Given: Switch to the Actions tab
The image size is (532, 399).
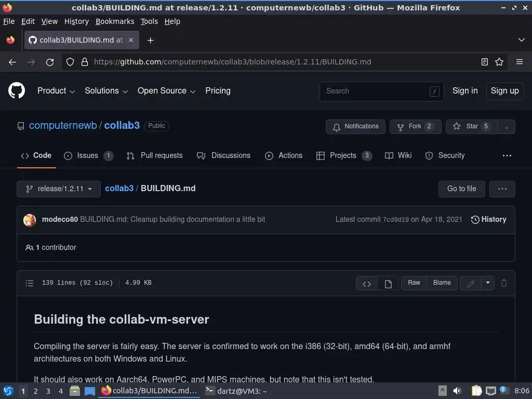Looking at the screenshot, I should [284, 156].
